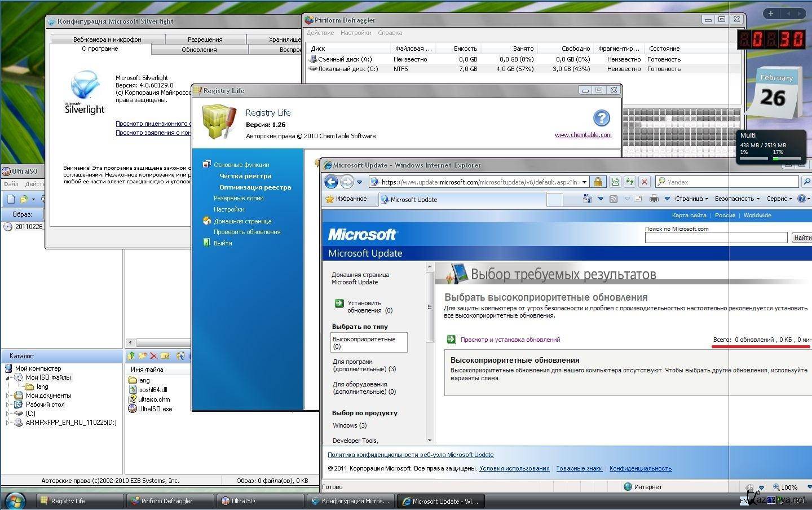Expand the (C:) drive tree node

click(8, 414)
